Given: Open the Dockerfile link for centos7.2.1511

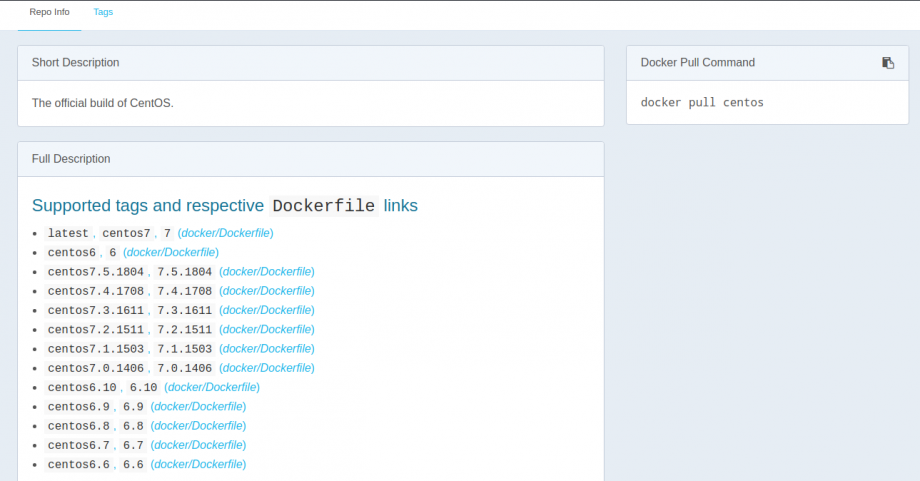Looking at the screenshot, I should (267, 329).
